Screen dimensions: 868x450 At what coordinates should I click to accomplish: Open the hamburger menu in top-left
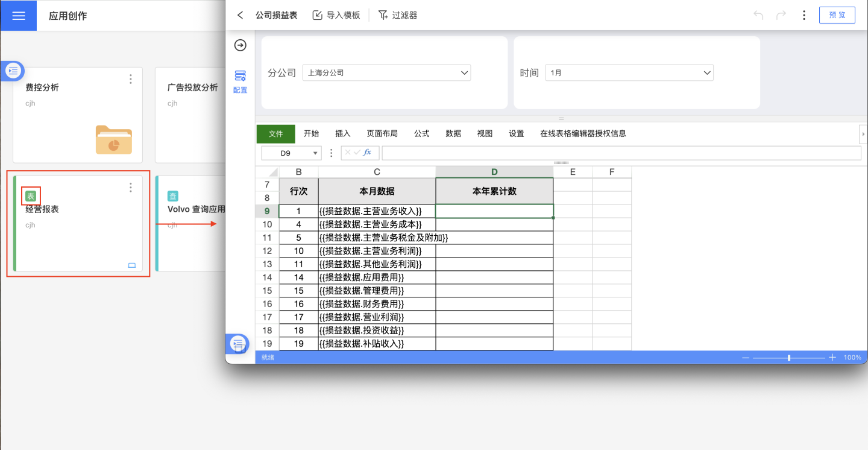(18, 16)
